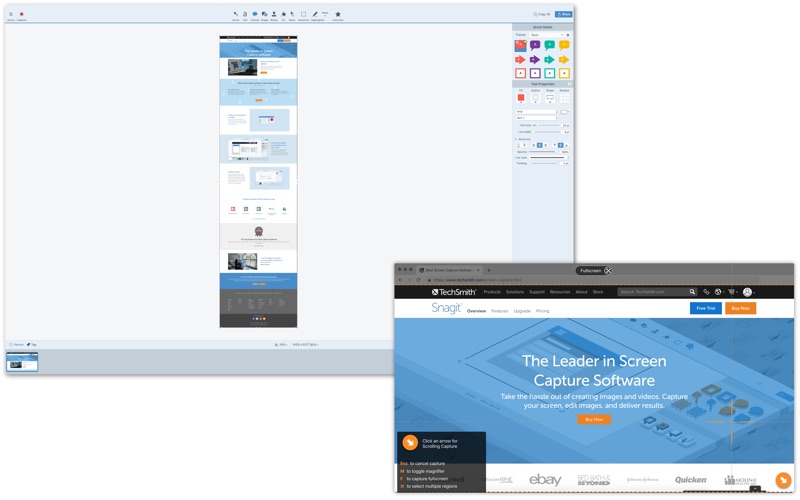Open the font color swatch dropdown
Viewport: 800px width, 500px height.
coord(564,112)
